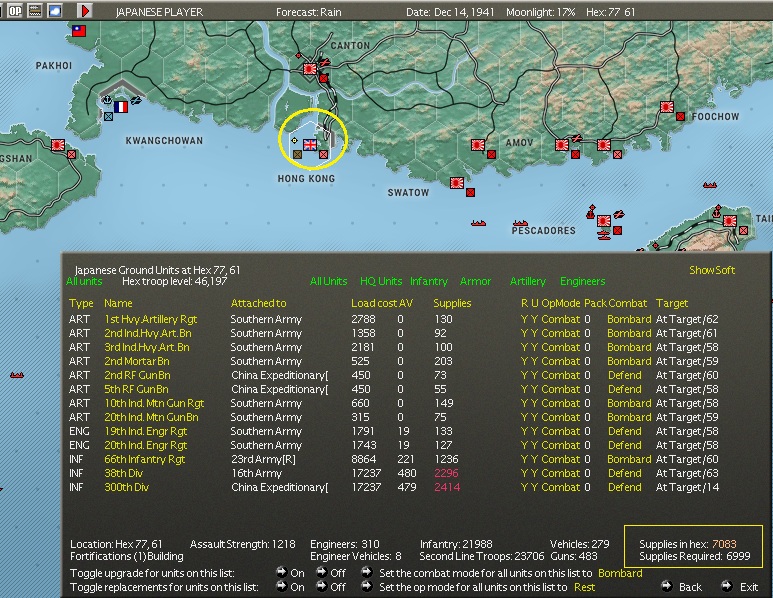Click the ShowSoft option

pyautogui.click(x=712, y=270)
